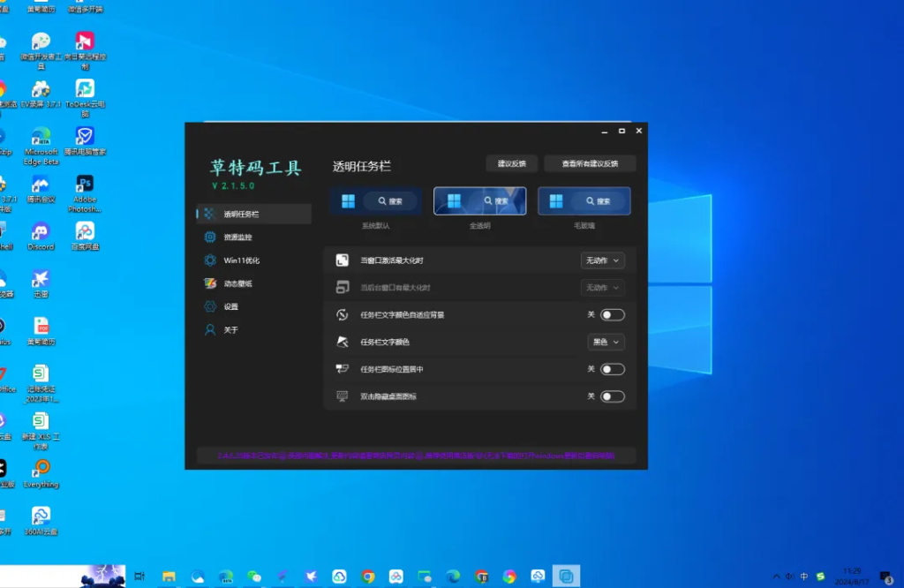Viewport: 904px width, 588px height.
Task: Open the EV录屏 3.7.1 desktop shortcut
Action: point(41,94)
